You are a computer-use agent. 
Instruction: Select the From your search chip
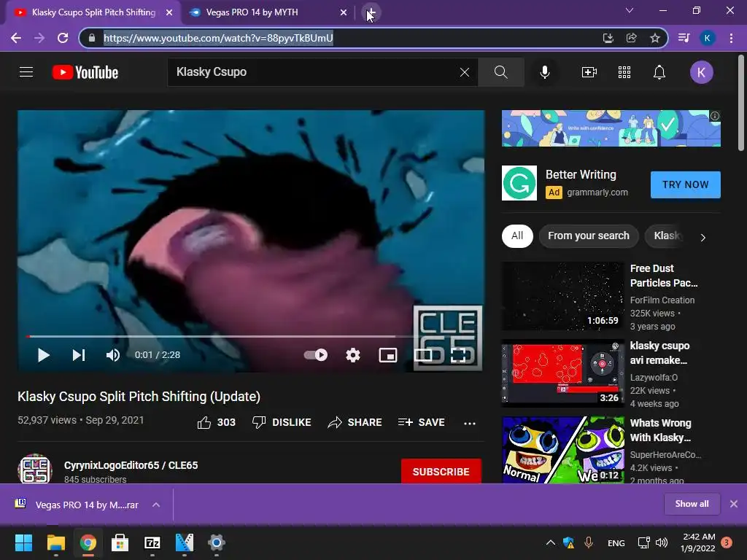589,236
